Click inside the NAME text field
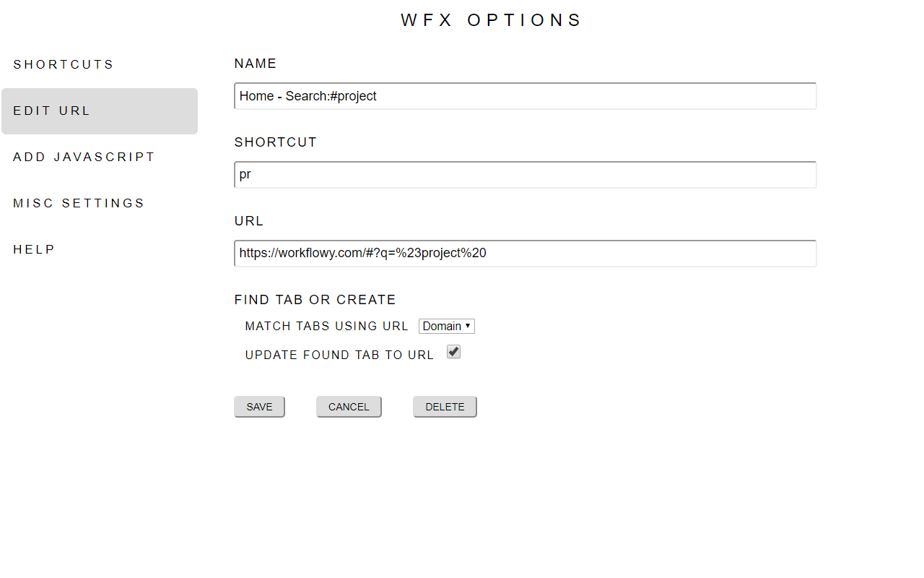The height and width of the screenshot is (578, 924). pos(525,95)
